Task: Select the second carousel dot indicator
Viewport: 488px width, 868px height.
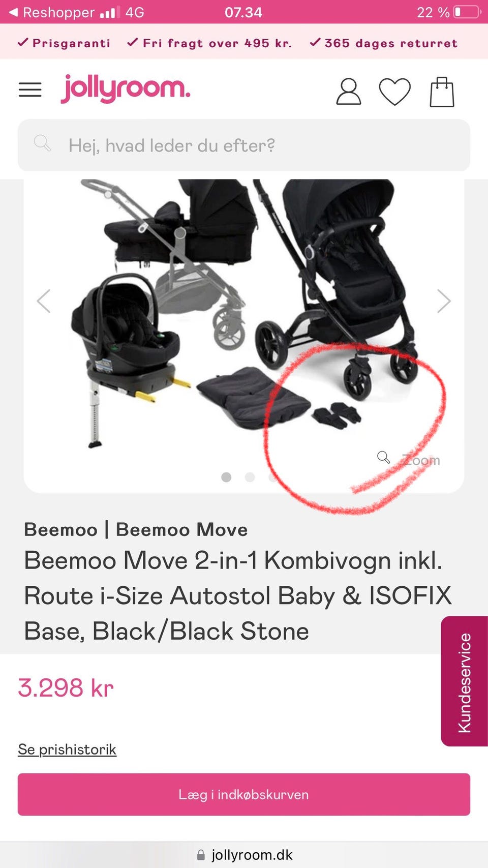Action: coord(250,477)
